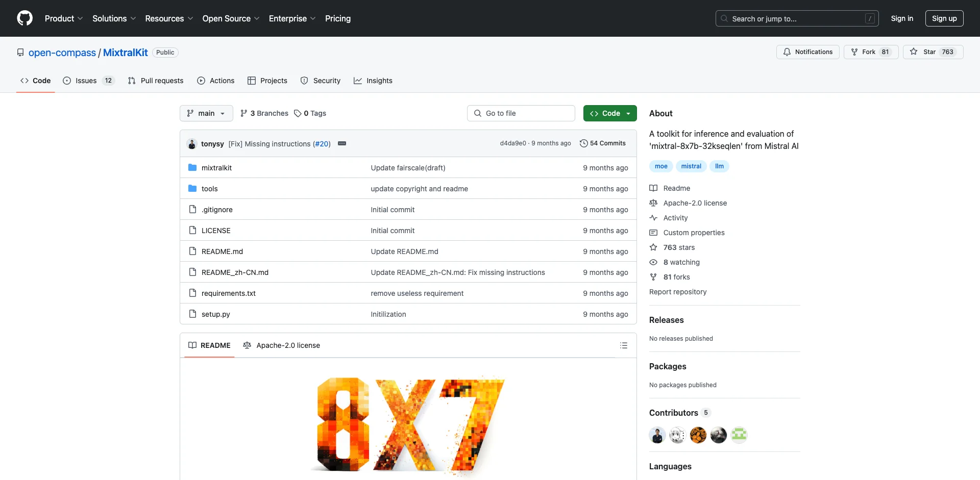Click the GitHub logo icon
980x480 pixels.
pos(24,18)
